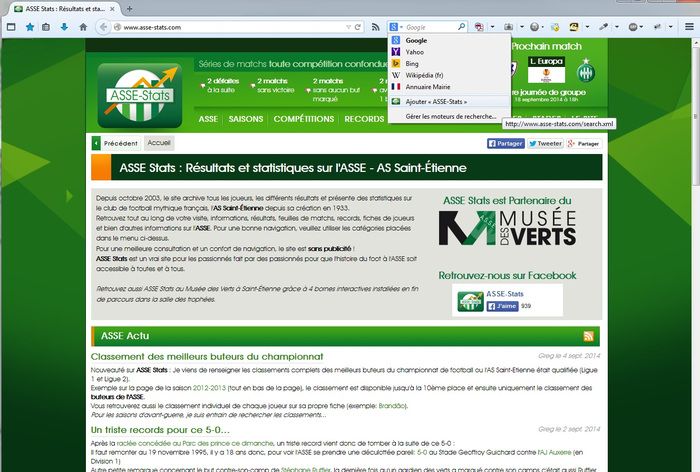Open article Classement des meilleurs buteurs du championnat
700x472 pixels.
[207, 357]
